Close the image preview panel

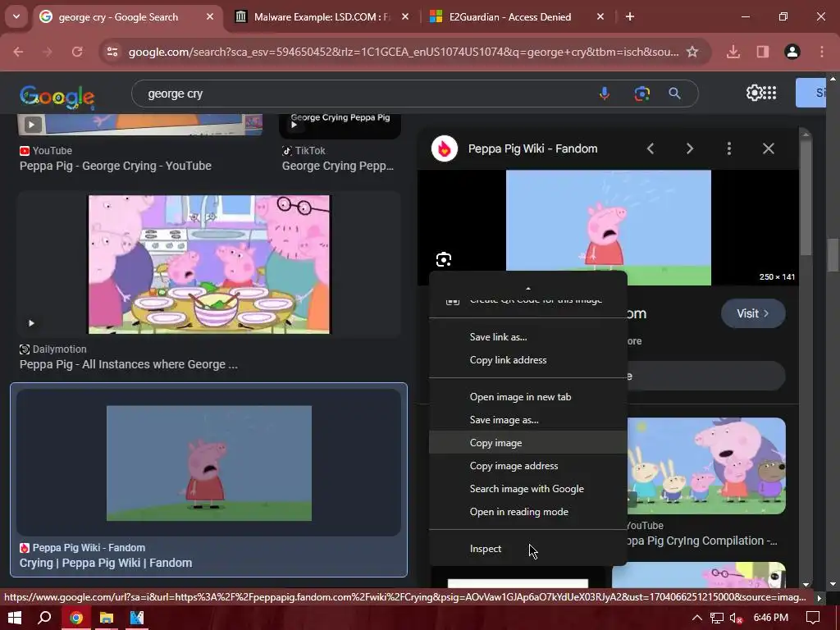coord(768,148)
